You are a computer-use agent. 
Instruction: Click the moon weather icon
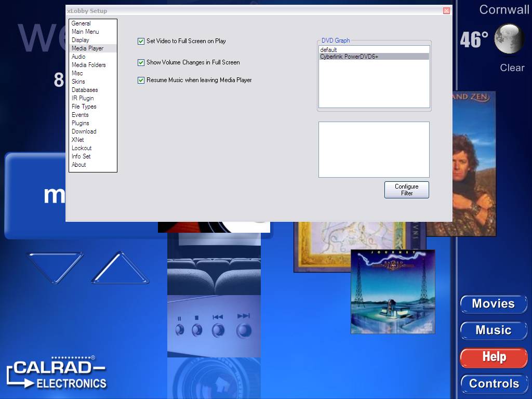(x=509, y=38)
